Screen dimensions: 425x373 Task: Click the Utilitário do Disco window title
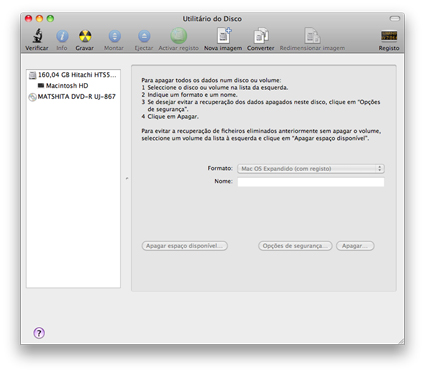212,19
